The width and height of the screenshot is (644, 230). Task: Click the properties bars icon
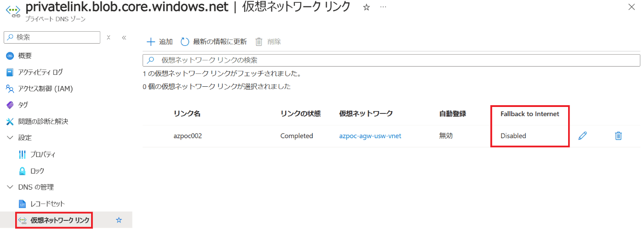coord(22,154)
